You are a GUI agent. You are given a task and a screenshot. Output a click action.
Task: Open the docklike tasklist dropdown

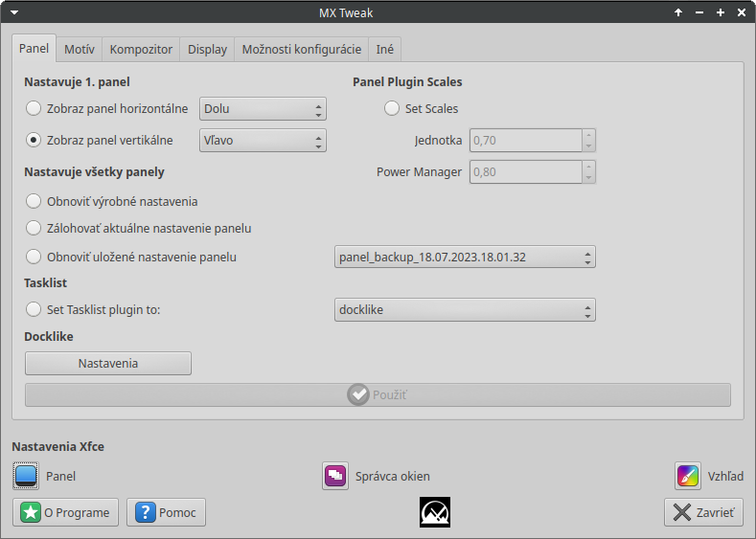coord(465,310)
